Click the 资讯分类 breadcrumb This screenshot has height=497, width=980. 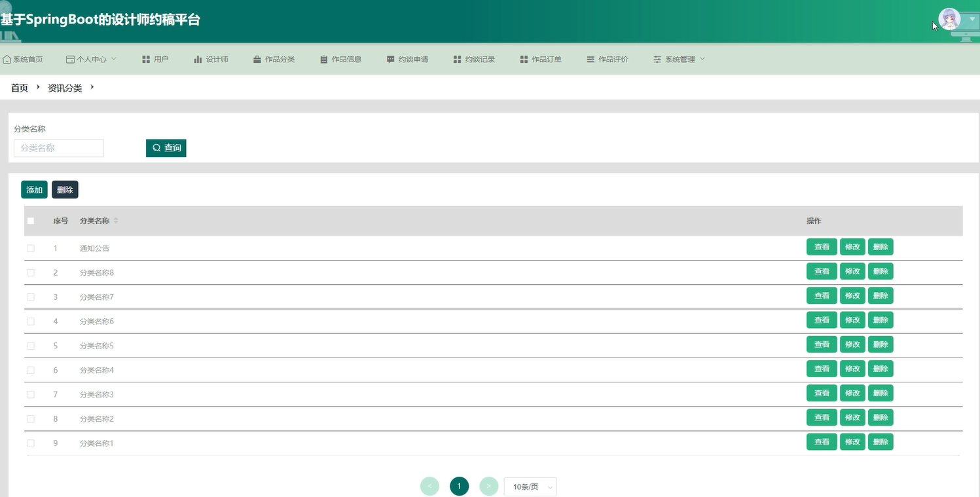click(x=65, y=88)
